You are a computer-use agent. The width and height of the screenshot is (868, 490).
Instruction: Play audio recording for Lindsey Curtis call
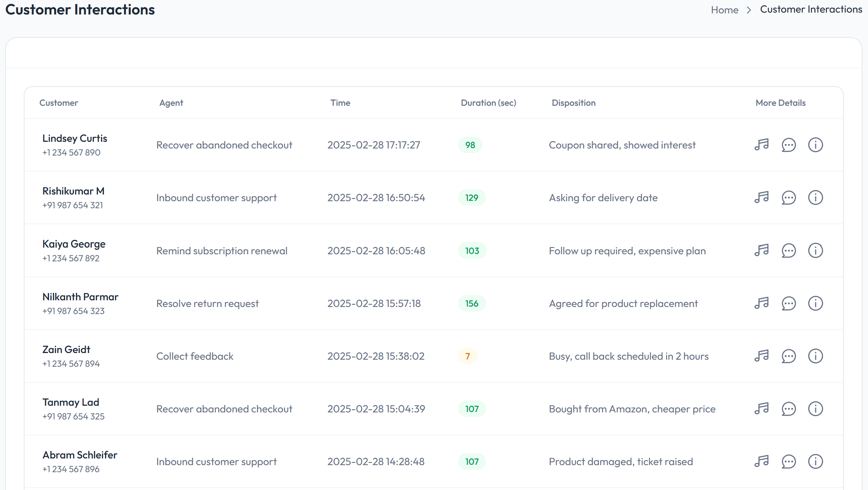(761, 145)
